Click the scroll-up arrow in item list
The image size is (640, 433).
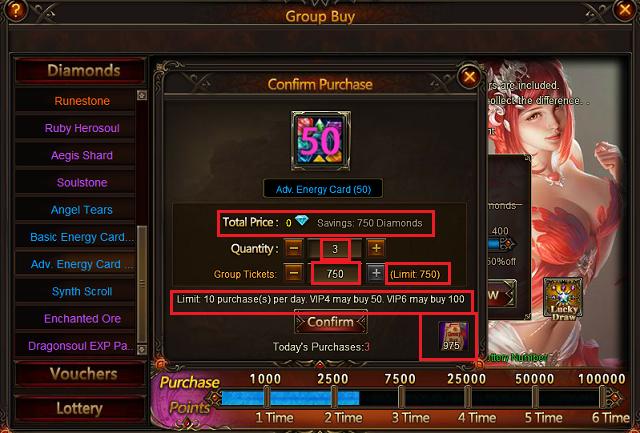(142, 95)
